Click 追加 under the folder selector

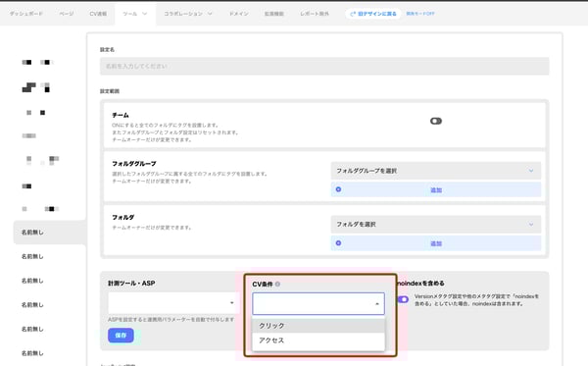coord(436,244)
